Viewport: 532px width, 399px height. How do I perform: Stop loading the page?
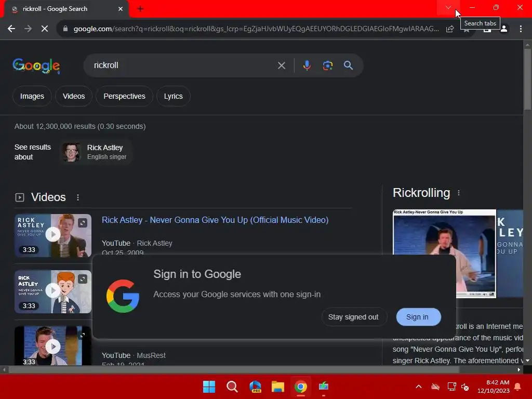pos(45,29)
